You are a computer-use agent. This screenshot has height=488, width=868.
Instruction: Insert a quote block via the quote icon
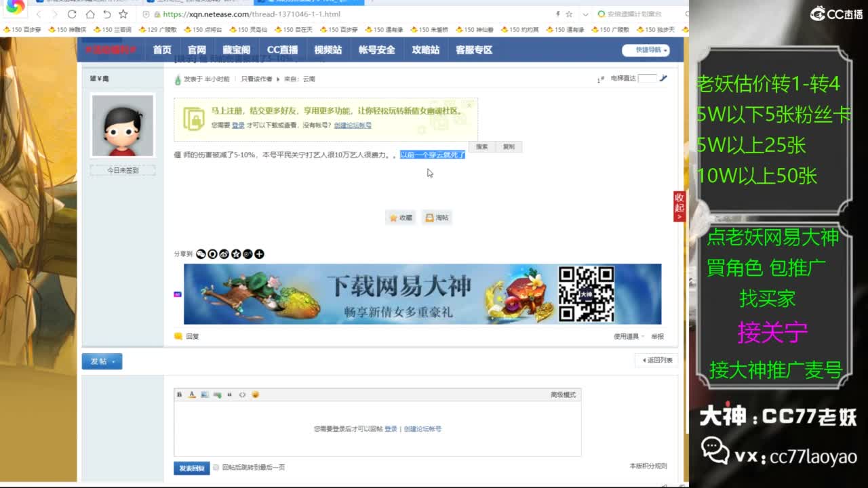point(231,394)
